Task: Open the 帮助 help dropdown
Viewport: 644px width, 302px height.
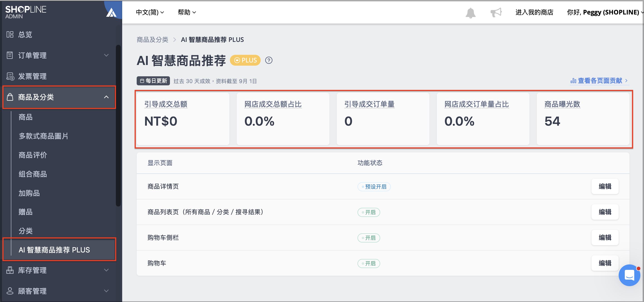Action: [186, 12]
